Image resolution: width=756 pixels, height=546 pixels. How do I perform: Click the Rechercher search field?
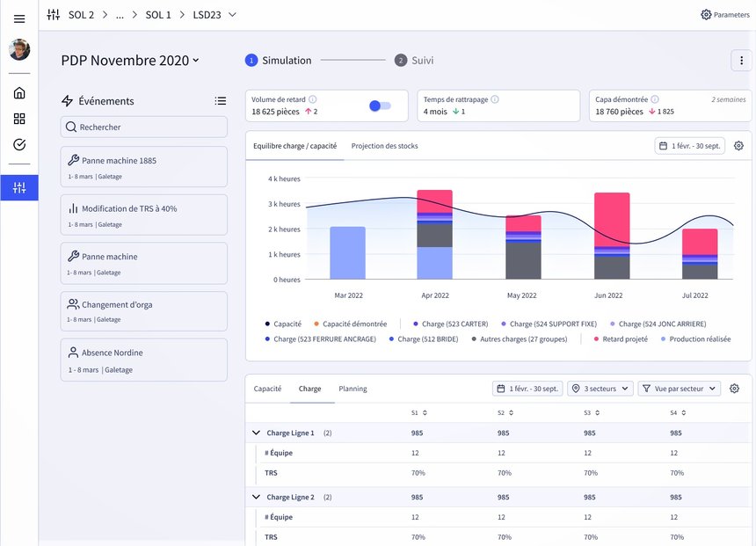[143, 127]
